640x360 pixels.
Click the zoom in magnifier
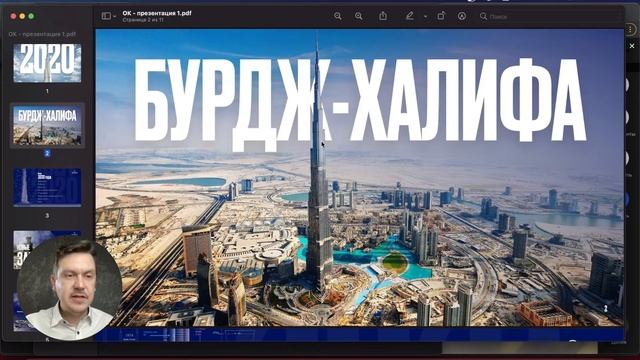(358, 16)
